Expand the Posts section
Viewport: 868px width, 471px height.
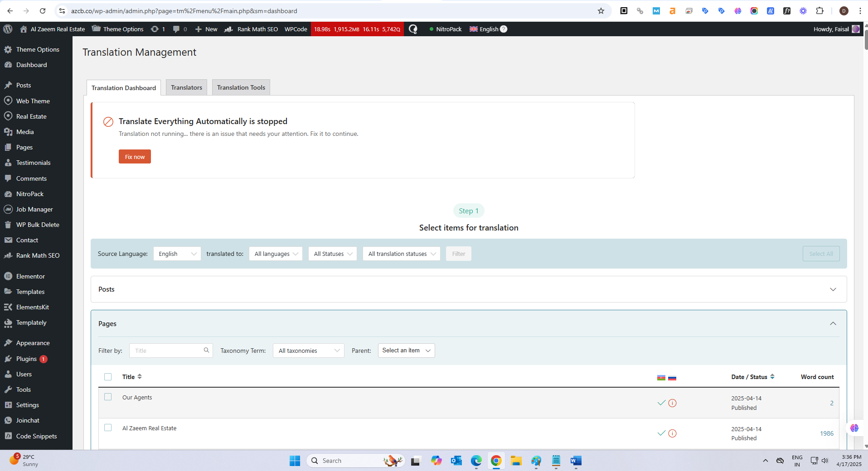click(833, 289)
